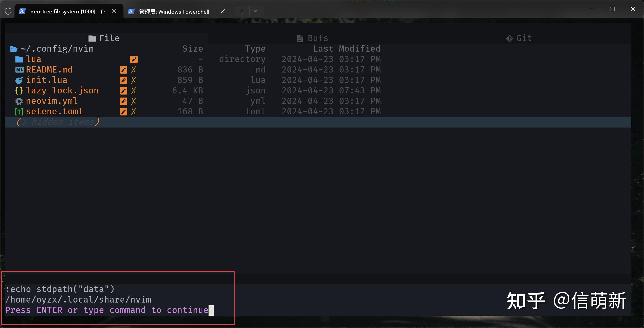The width and height of the screenshot is (644, 328).
Task: Open README.md by clicking its name
Action: tap(49, 70)
